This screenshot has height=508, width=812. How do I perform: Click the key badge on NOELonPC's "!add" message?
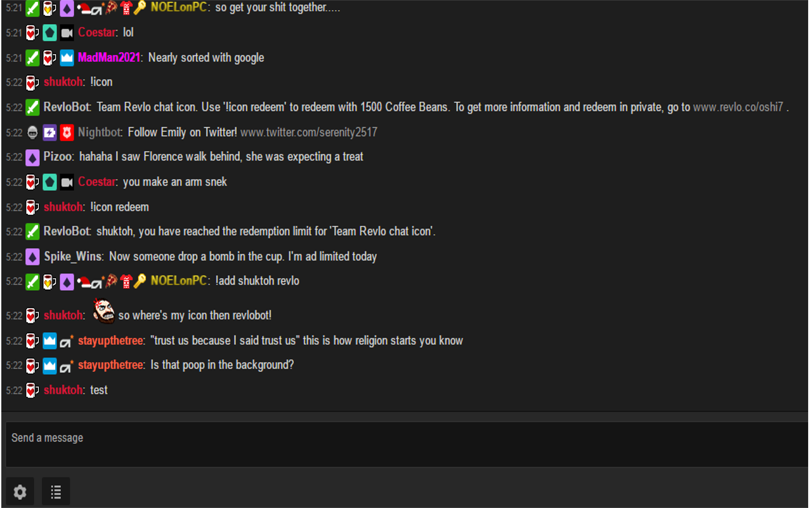[140, 281]
